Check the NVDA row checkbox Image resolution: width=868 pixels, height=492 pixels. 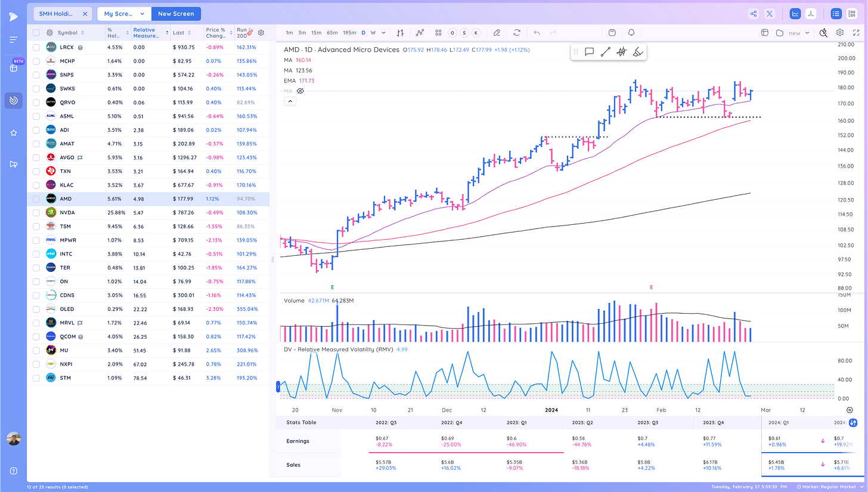(36, 212)
